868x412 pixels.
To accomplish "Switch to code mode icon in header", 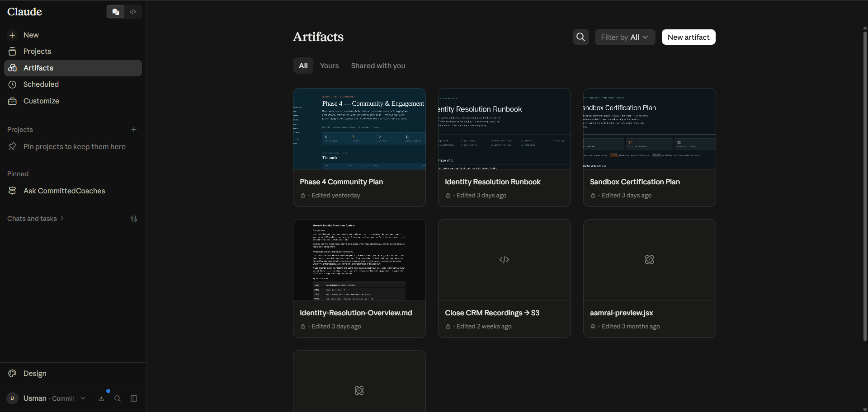I will [133, 12].
